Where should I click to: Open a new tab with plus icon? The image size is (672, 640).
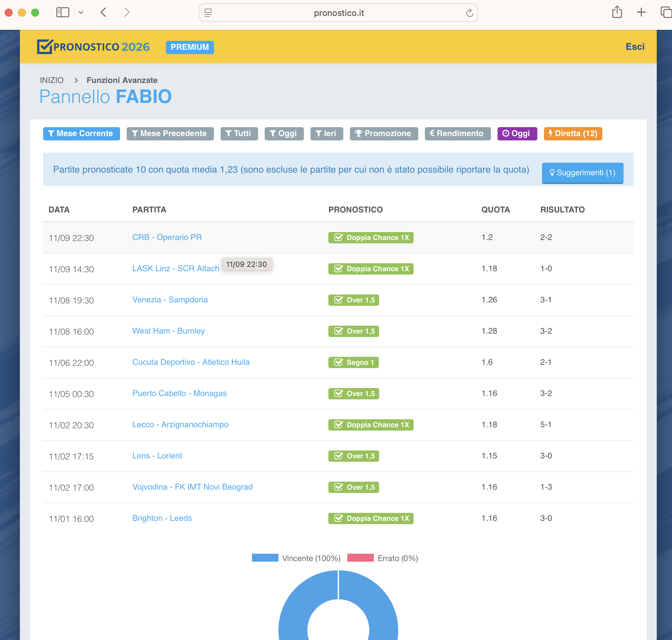tap(641, 12)
